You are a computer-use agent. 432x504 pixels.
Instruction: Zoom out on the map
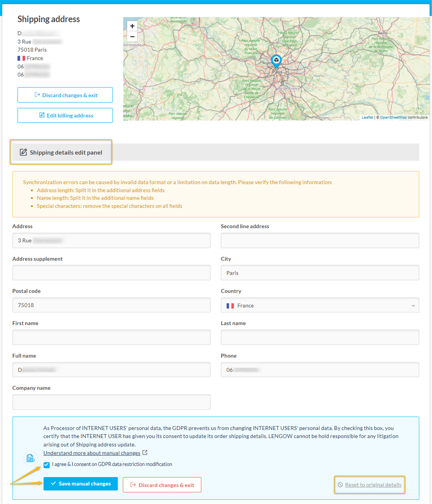132,37
